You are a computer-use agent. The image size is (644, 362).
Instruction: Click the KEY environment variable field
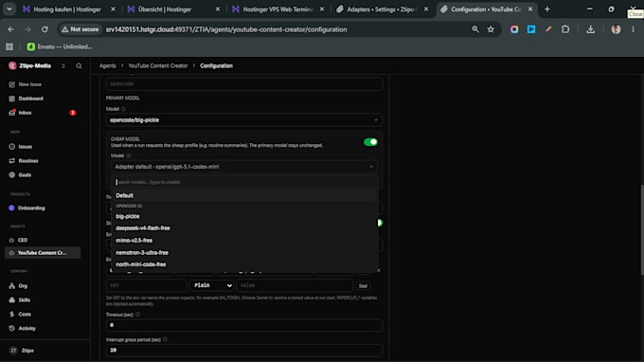(x=146, y=285)
